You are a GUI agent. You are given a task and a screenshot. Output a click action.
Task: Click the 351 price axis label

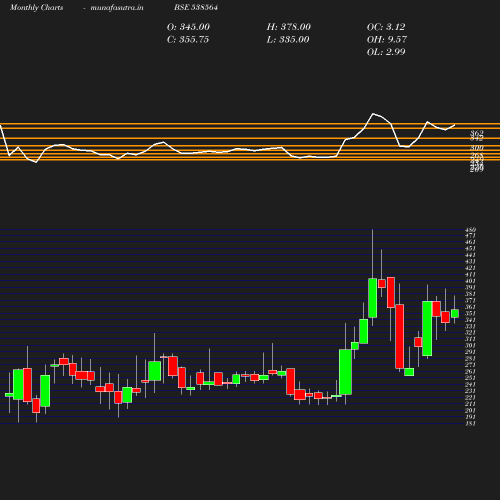click(470, 313)
